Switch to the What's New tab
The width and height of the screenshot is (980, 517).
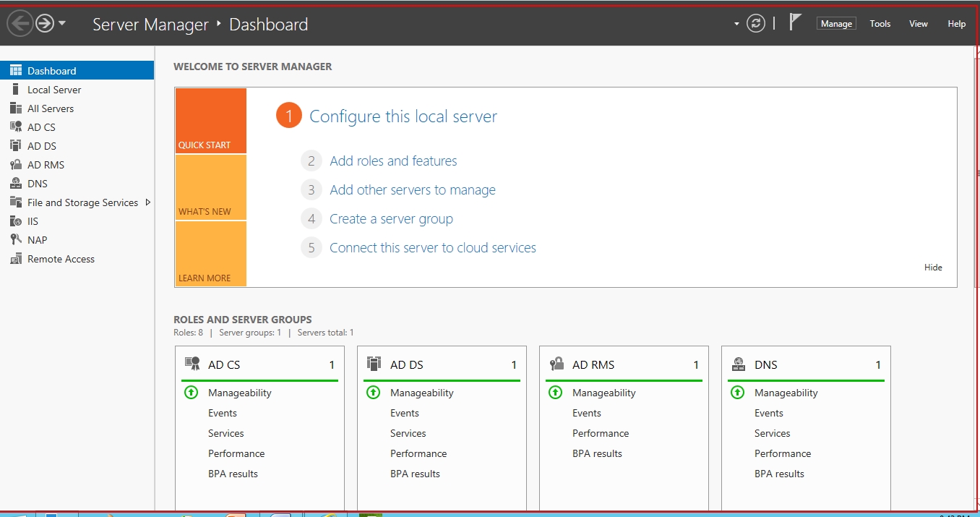[210, 188]
